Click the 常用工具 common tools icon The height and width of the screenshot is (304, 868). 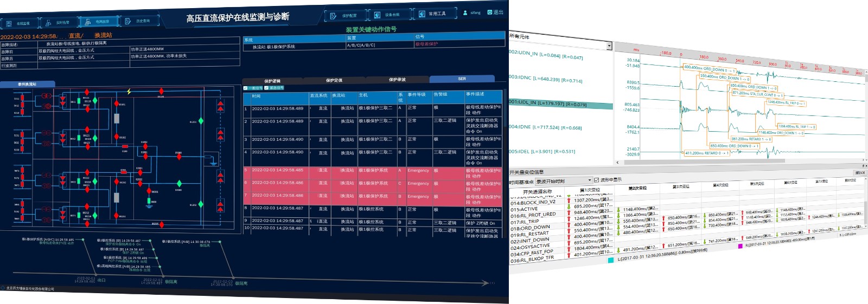pyautogui.click(x=422, y=14)
